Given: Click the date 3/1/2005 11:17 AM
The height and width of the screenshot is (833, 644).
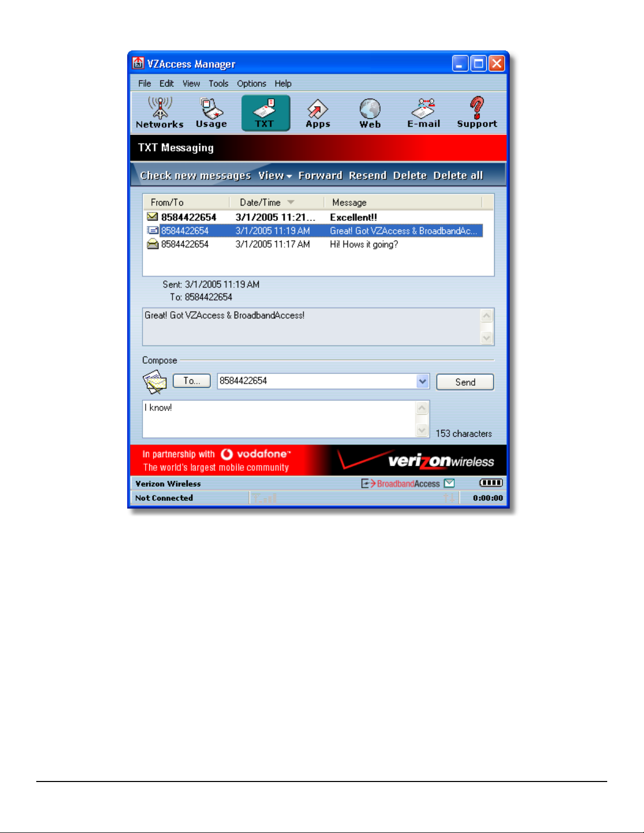Looking at the screenshot, I should [272, 244].
